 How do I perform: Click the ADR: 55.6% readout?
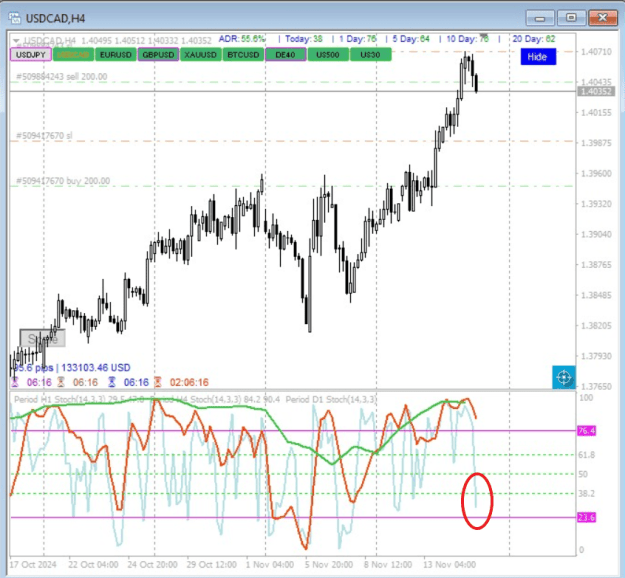tap(242, 39)
